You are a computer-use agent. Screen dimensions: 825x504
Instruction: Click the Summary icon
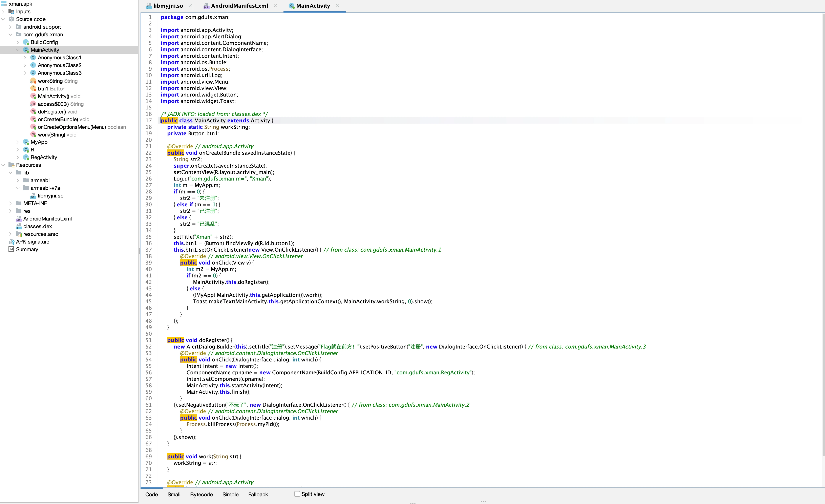11,250
